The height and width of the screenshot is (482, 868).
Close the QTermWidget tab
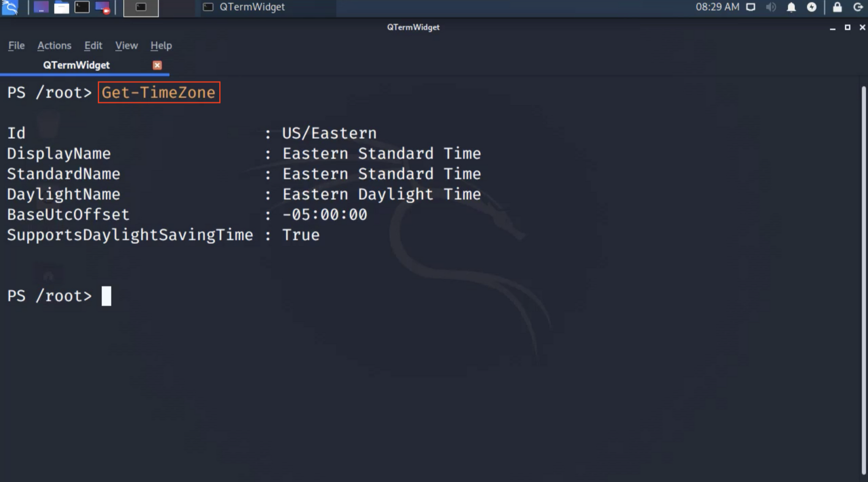[157, 65]
